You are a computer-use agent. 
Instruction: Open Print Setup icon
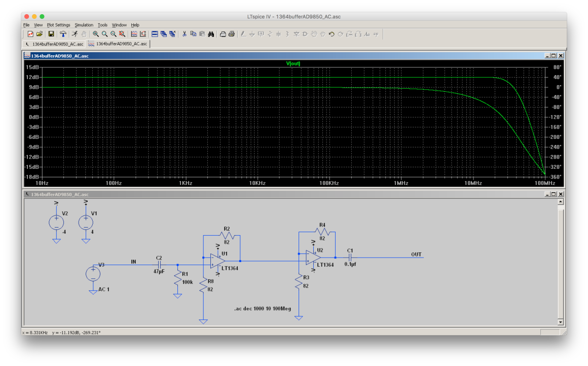tap(223, 34)
